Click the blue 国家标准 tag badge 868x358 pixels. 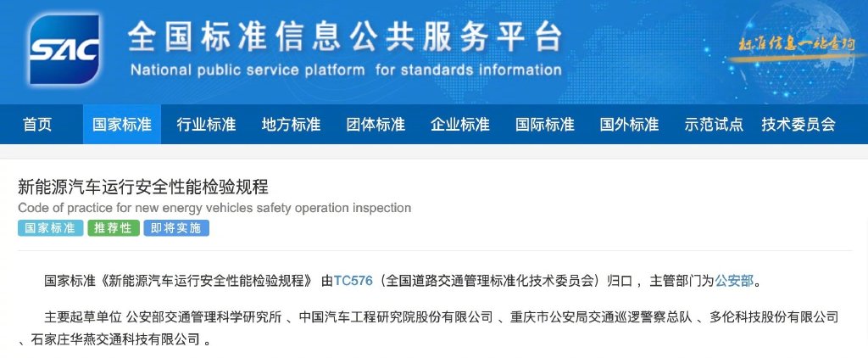click(x=50, y=227)
